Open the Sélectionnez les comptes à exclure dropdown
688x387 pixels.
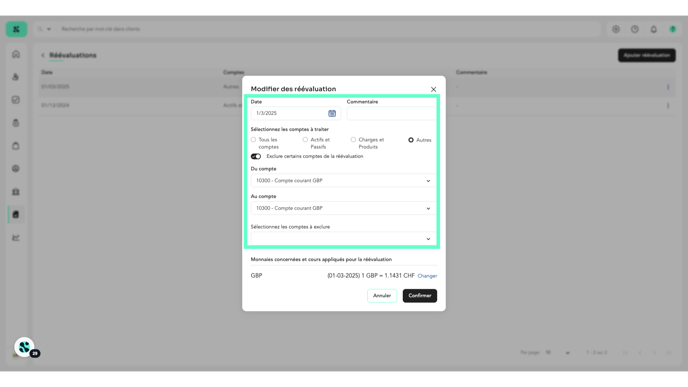point(344,239)
